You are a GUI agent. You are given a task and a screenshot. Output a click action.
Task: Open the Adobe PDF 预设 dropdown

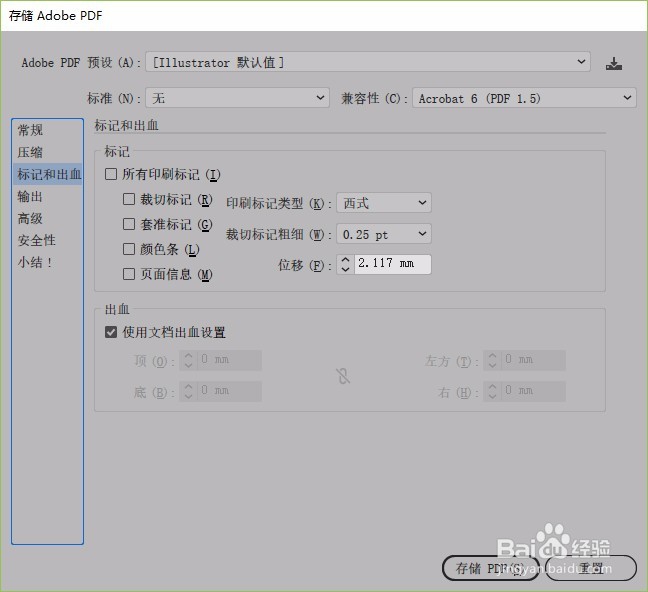click(368, 62)
